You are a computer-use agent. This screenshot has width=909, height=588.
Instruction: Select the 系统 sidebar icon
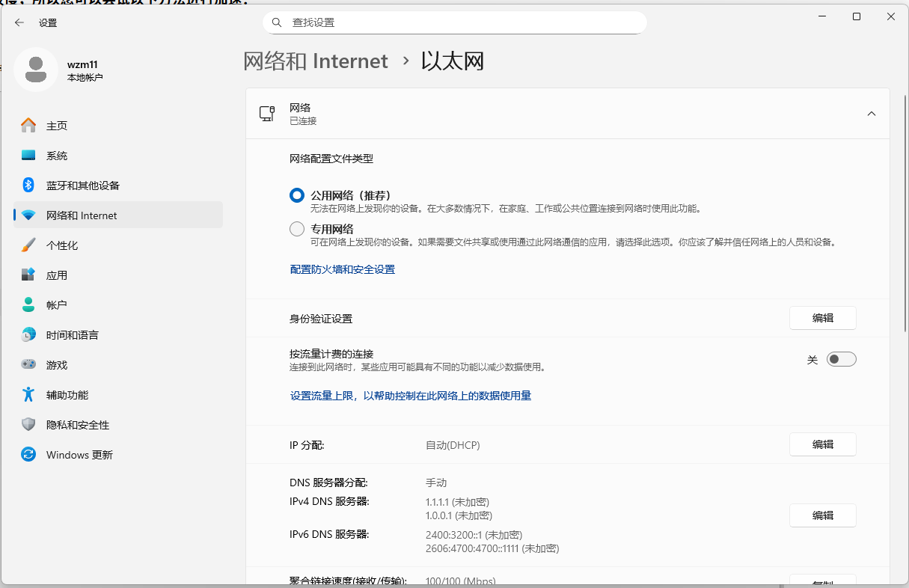(28, 155)
